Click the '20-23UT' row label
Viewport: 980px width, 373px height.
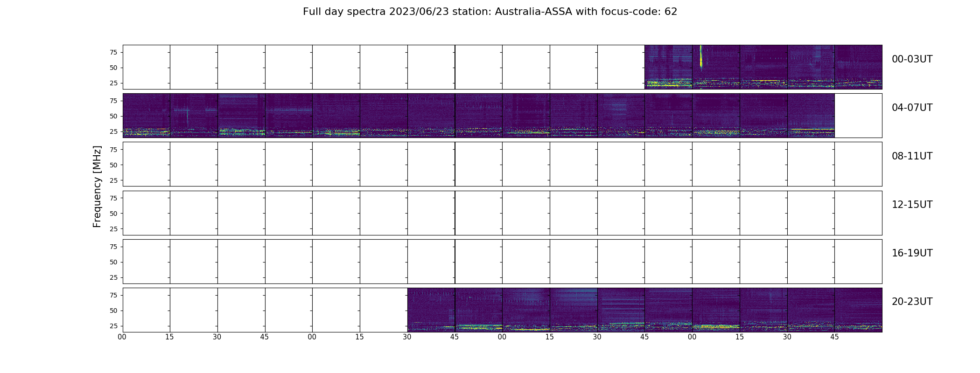tap(912, 302)
